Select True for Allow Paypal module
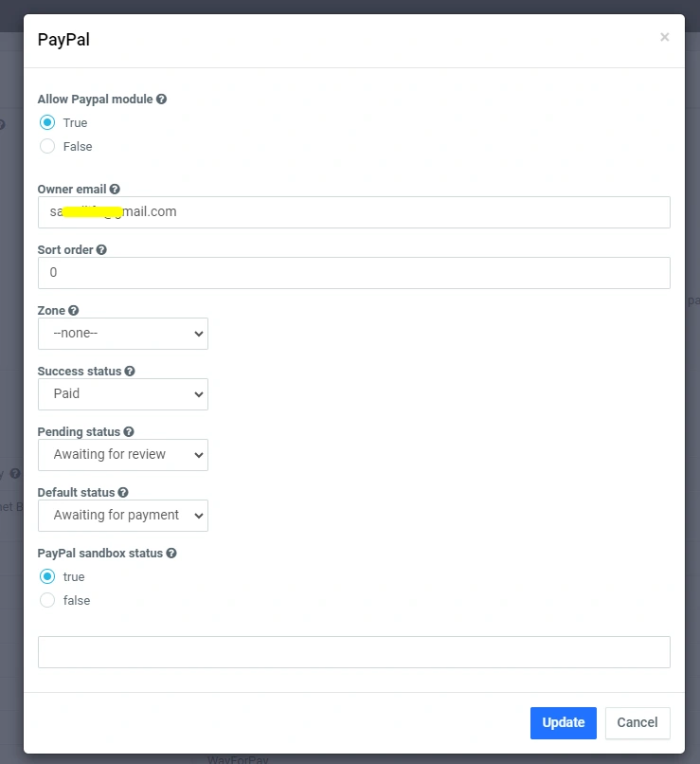The width and height of the screenshot is (700, 764). pos(47,122)
